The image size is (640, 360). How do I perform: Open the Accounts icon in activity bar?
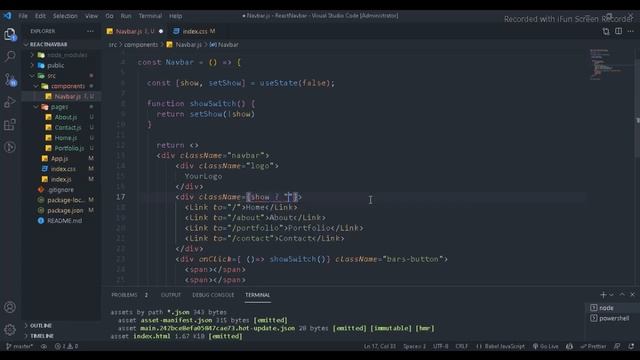pos(10,307)
